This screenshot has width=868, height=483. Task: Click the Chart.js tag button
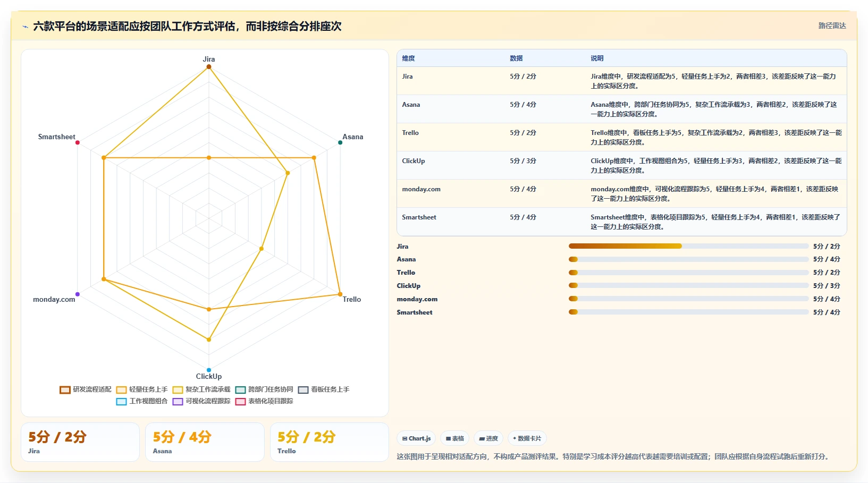point(416,438)
